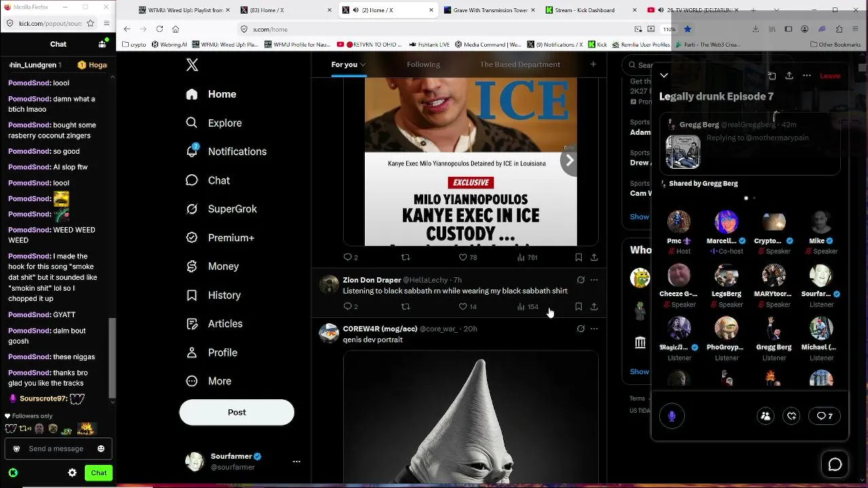Add a new timeline tab with plus icon
This screenshot has width=868, height=488.
click(593, 64)
